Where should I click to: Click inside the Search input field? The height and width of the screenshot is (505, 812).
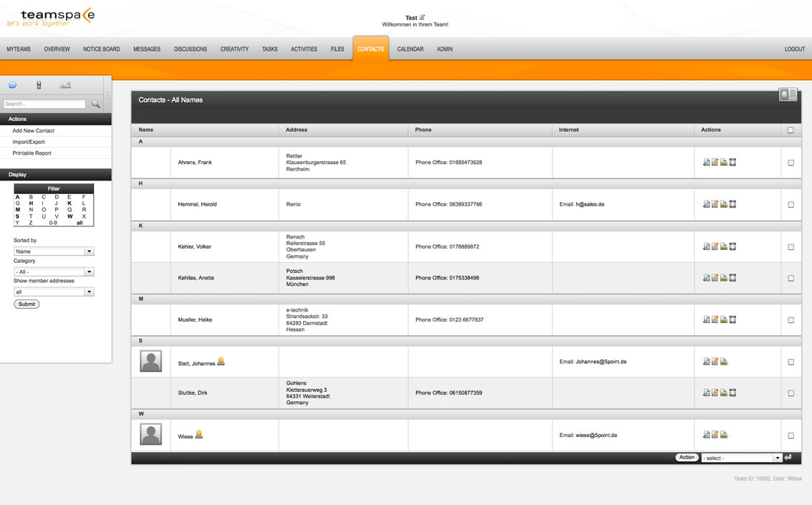click(44, 104)
